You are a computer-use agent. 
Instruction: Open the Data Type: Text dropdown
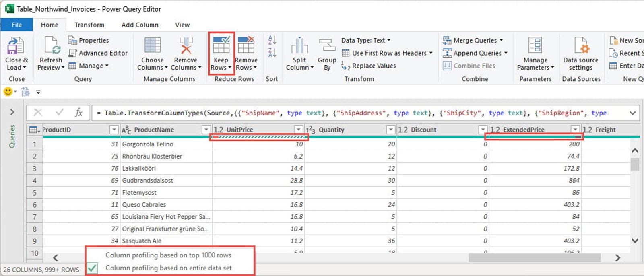(365, 40)
